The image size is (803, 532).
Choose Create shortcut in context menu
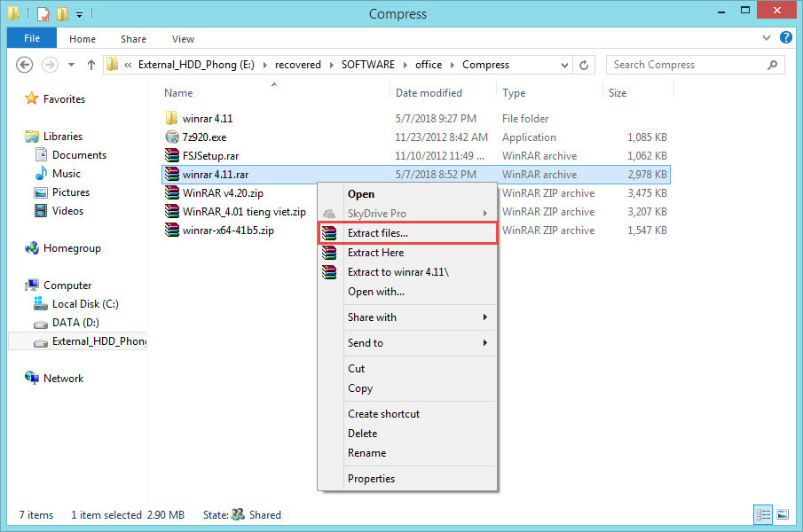(407, 414)
